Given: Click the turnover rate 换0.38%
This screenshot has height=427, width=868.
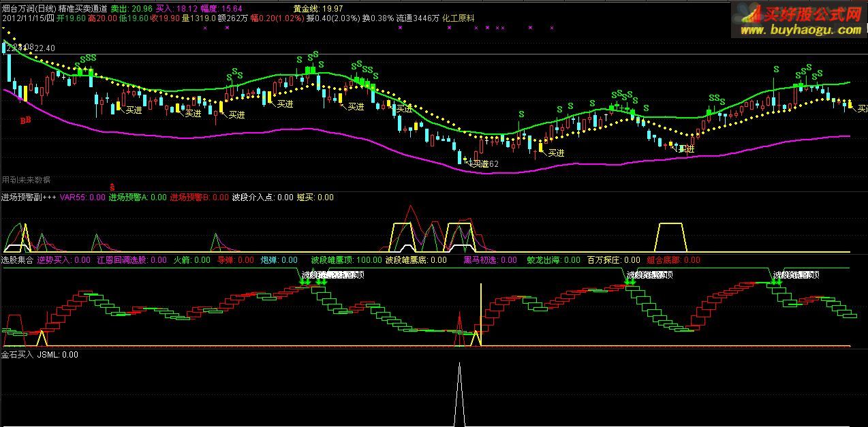Looking at the screenshot, I should [378, 18].
